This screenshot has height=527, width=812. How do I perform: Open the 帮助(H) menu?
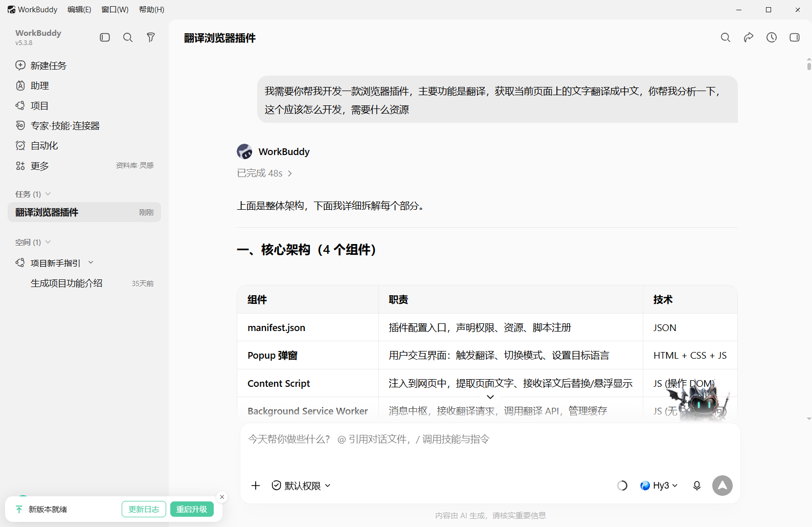152,9
